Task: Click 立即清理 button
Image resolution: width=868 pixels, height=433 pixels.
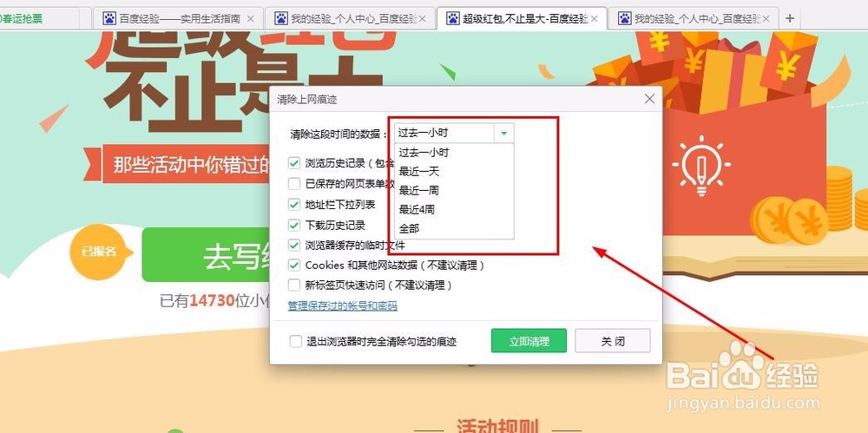Action: click(529, 341)
